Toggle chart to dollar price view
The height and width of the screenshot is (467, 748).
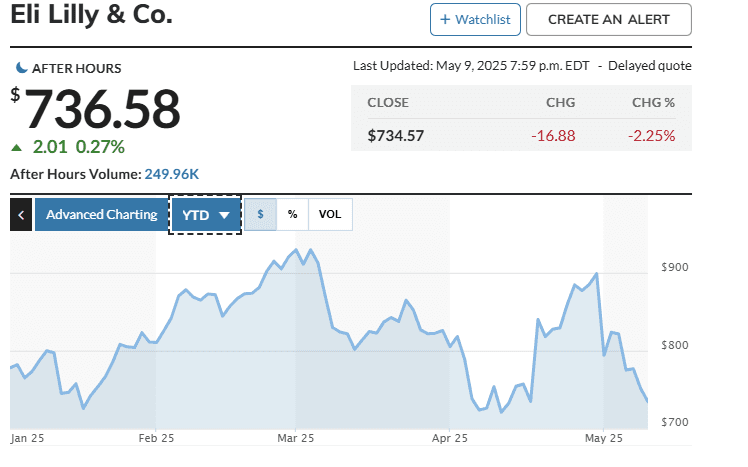point(261,215)
